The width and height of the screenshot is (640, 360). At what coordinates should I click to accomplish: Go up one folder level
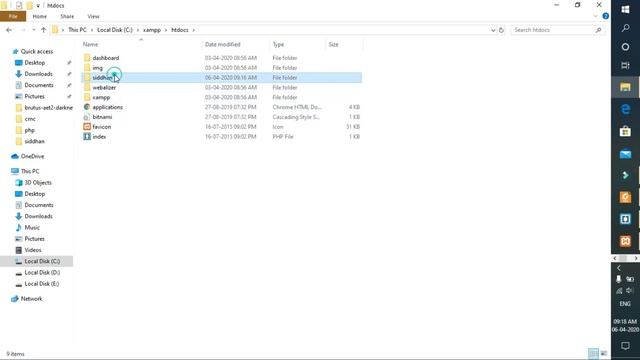[x=43, y=30]
